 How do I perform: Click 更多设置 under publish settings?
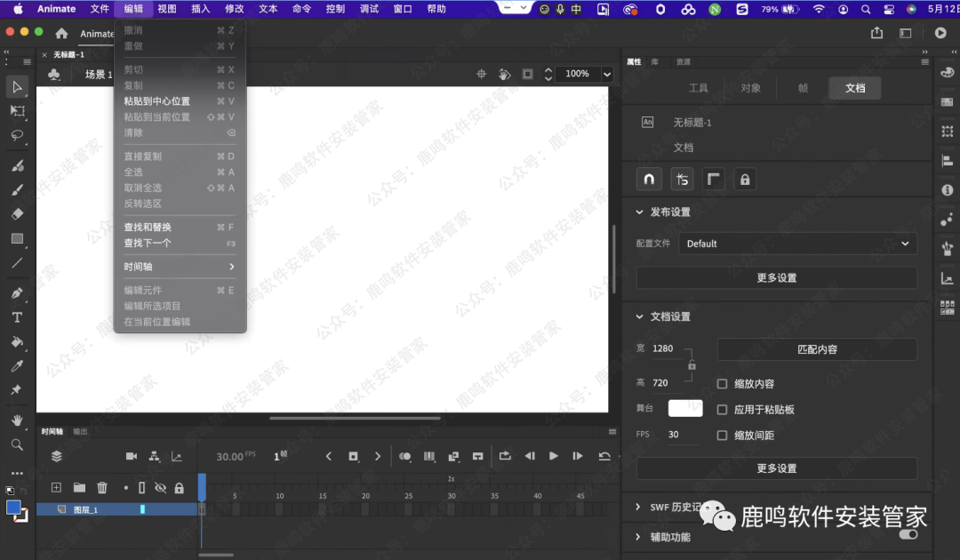click(x=776, y=277)
